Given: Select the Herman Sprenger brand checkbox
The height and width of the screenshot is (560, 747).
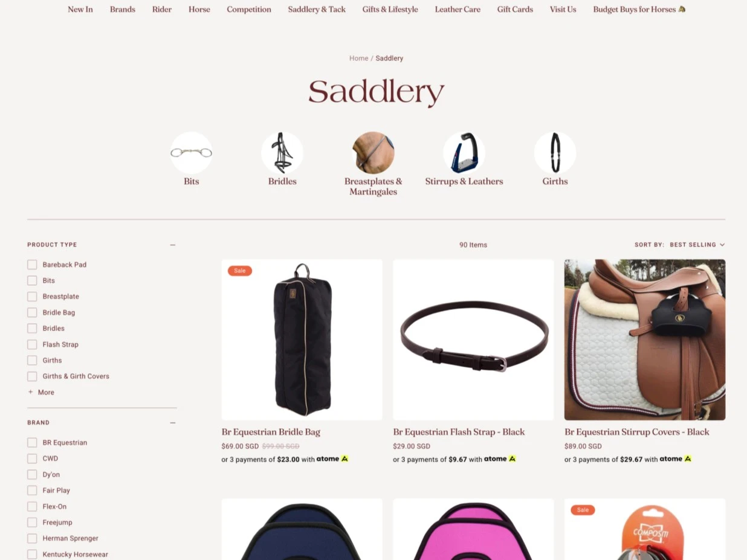Looking at the screenshot, I should click(x=32, y=538).
